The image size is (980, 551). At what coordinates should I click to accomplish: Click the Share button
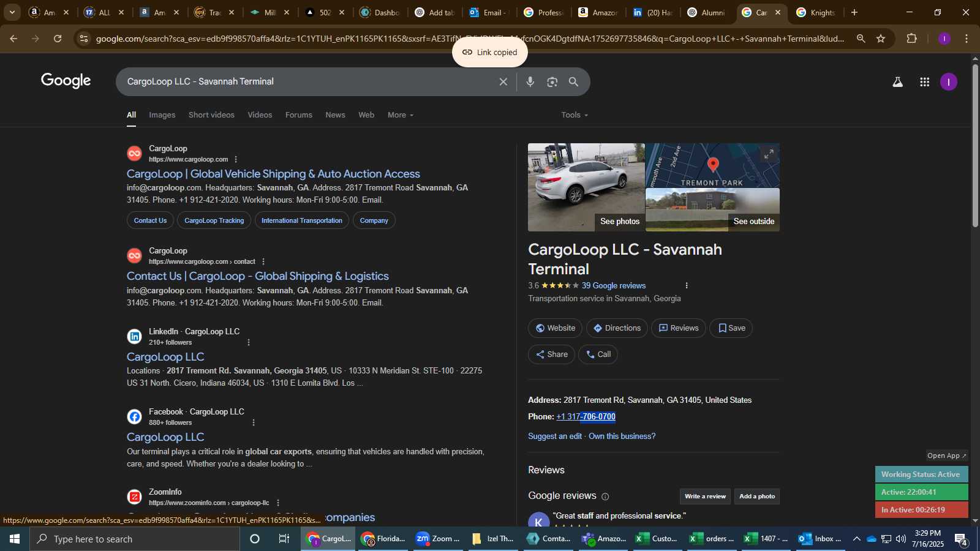[551, 354]
